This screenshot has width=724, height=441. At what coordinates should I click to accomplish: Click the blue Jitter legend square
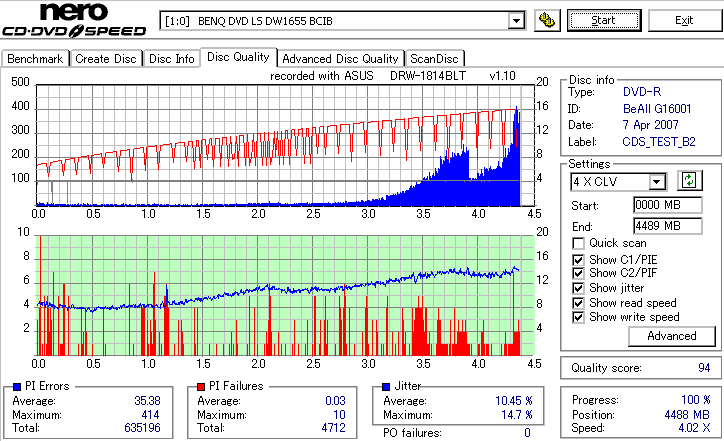[x=386, y=387]
